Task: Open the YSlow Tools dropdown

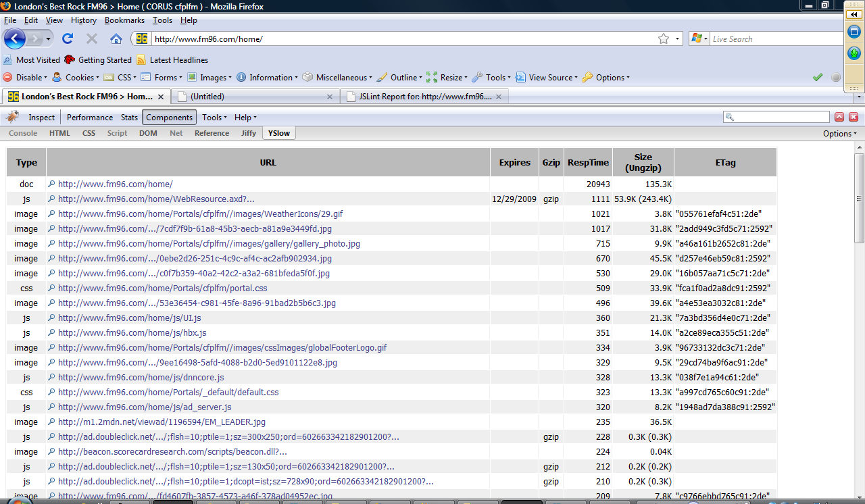Action: coord(215,117)
